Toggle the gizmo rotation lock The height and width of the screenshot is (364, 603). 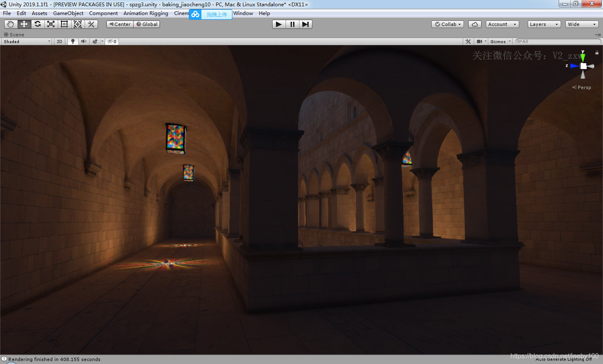pos(597,53)
